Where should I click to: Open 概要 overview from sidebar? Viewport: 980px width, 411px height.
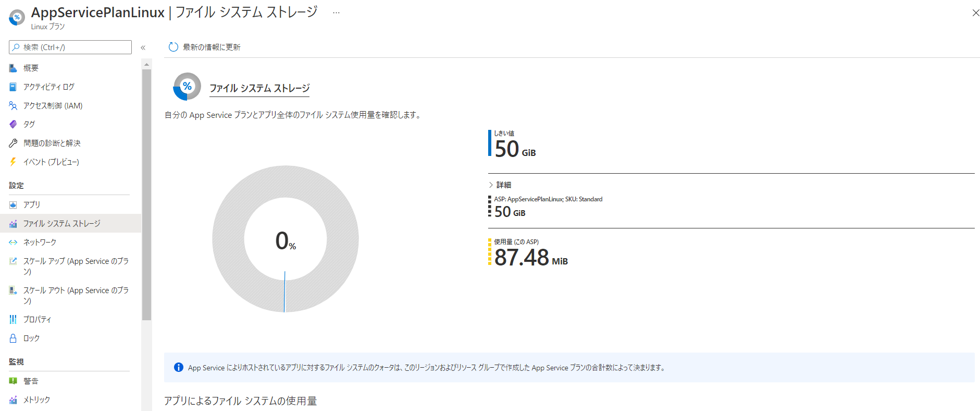click(31, 68)
